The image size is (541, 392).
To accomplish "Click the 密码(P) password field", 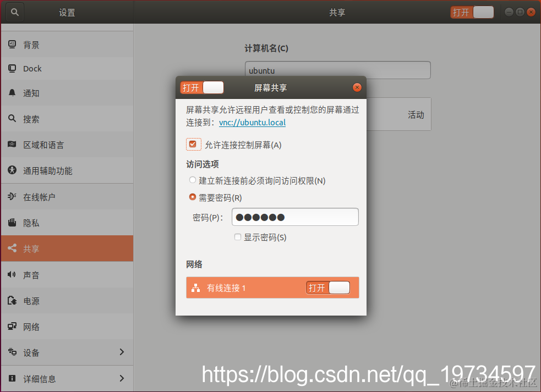I will point(295,217).
